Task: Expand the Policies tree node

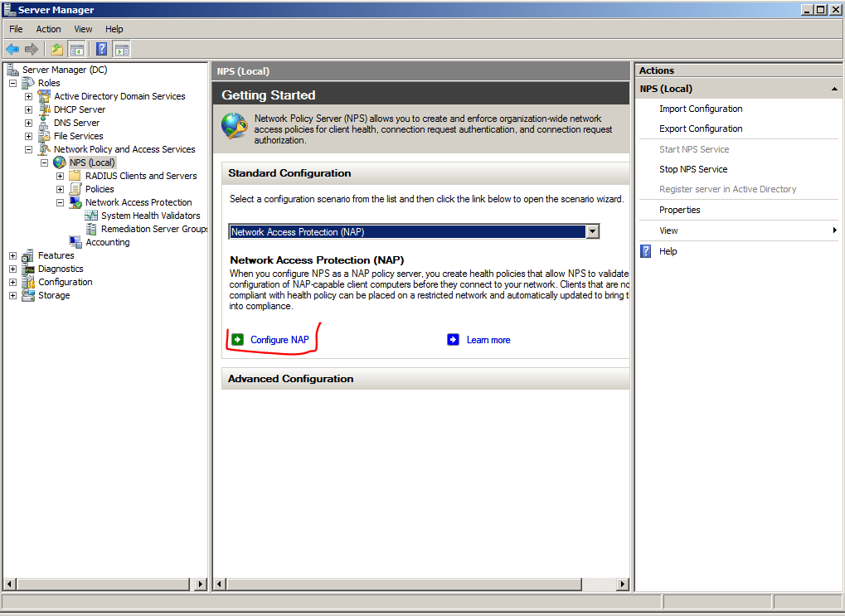Action: pos(61,189)
